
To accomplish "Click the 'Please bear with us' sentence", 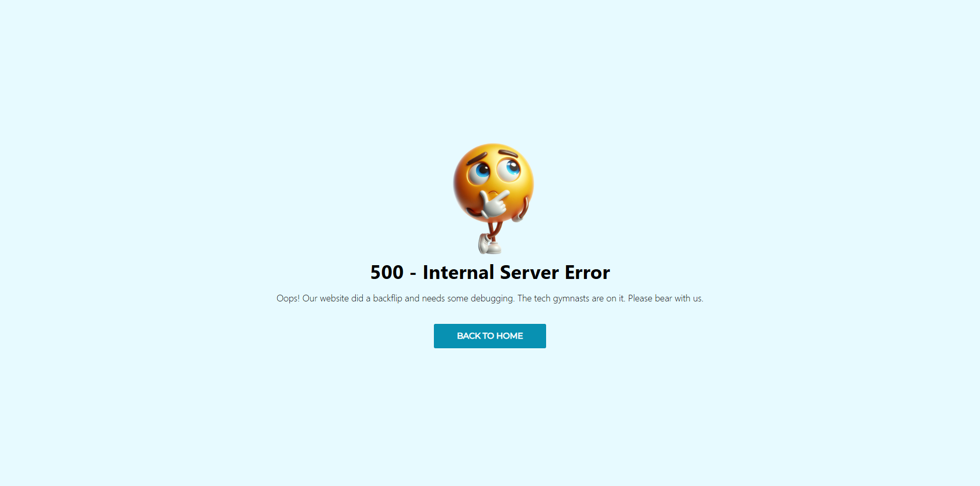I will (x=666, y=298).
